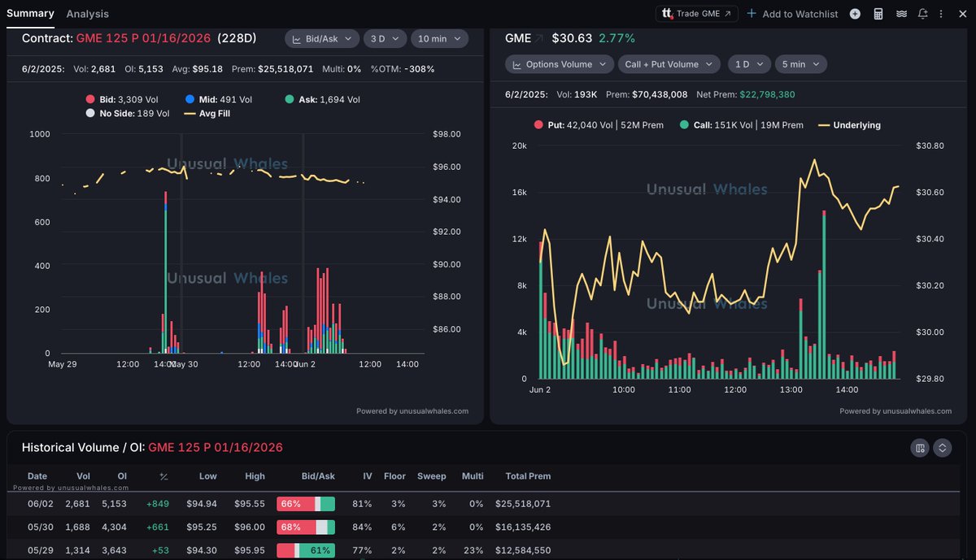Click the 68% Bid/Ask bar in 05/30 row
976x560 pixels.
(306, 527)
